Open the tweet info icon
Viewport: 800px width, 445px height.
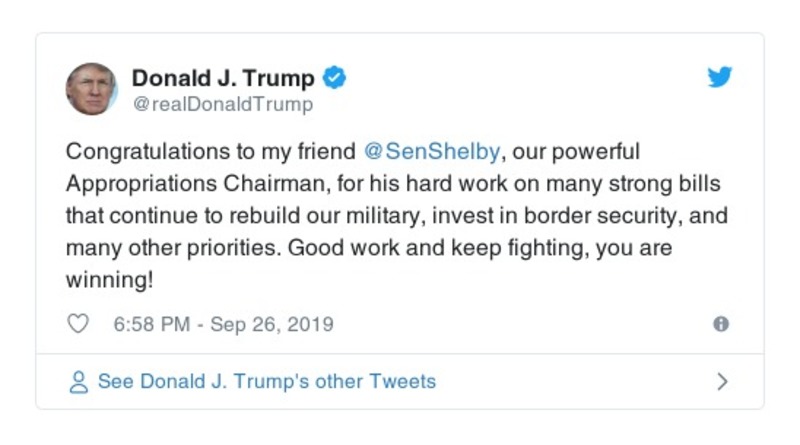[720, 324]
